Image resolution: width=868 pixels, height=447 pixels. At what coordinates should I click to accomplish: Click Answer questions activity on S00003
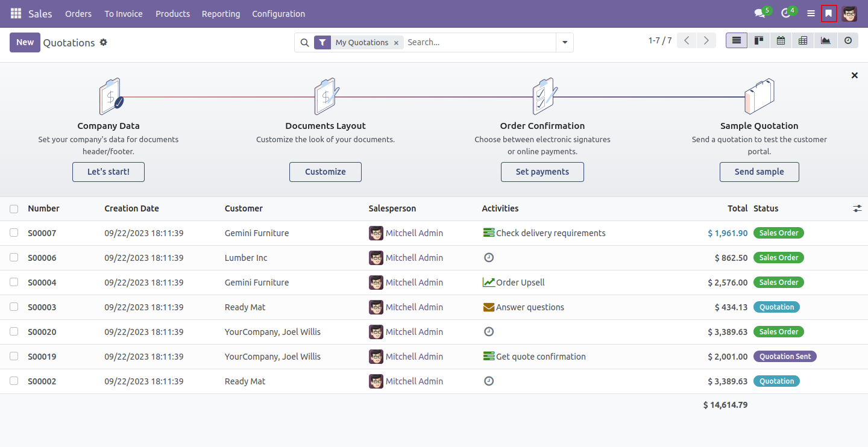(524, 307)
